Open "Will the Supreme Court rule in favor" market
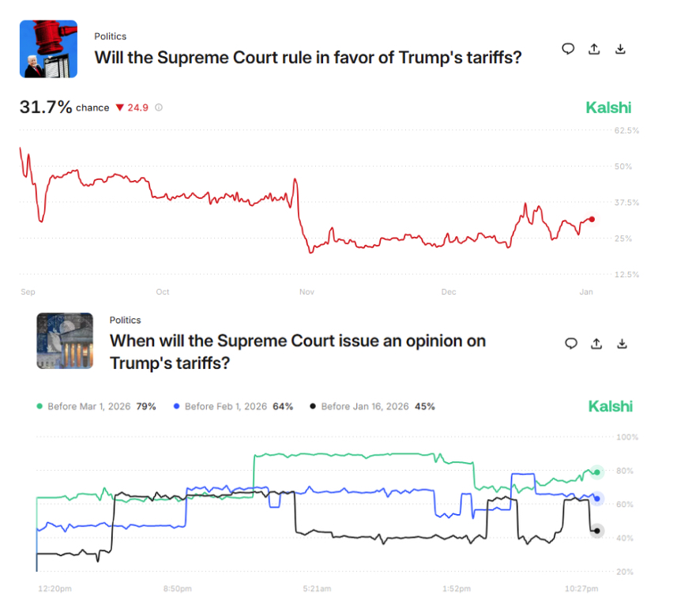The height and width of the screenshot is (616, 677). [307, 58]
